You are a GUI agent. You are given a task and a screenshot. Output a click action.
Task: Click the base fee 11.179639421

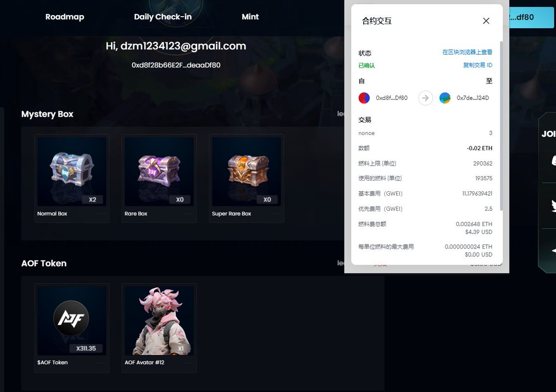(477, 193)
